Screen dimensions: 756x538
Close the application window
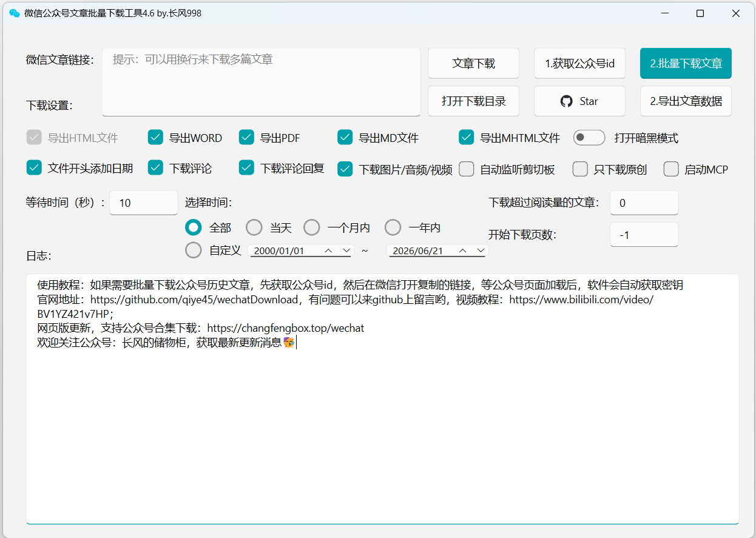pos(736,13)
